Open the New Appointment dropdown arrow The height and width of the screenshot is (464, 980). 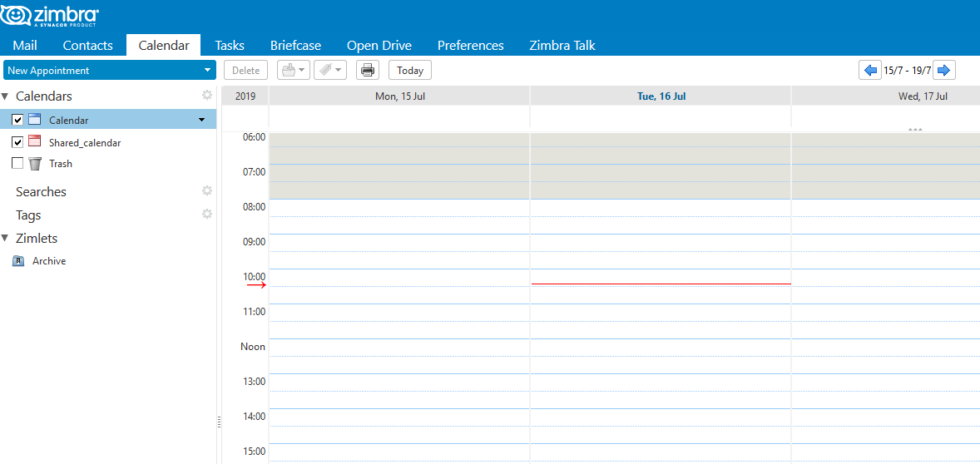coord(207,71)
